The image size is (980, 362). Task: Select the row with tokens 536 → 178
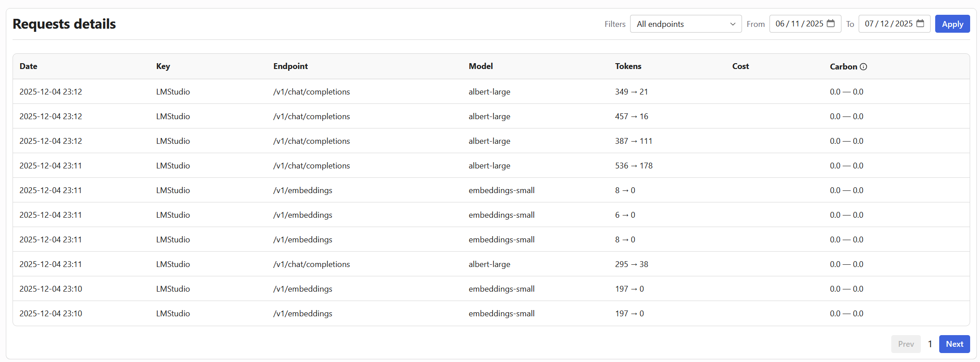click(633, 166)
